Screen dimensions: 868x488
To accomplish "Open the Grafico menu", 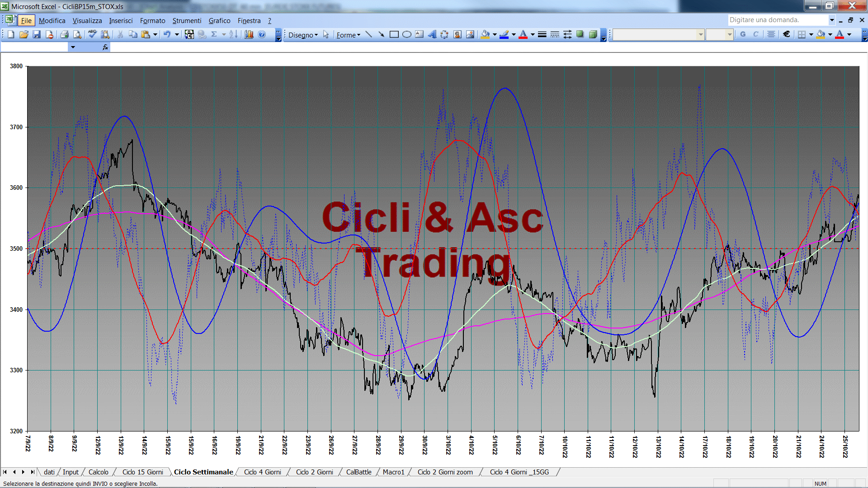I will coord(220,20).
